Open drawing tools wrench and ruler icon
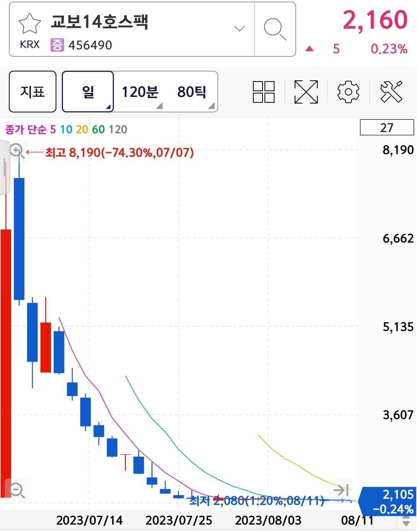 coord(391,92)
